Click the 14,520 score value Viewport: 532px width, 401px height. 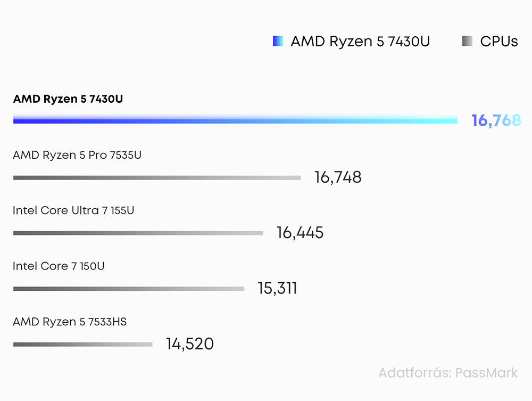pyautogui.click(x=190, y=344)
